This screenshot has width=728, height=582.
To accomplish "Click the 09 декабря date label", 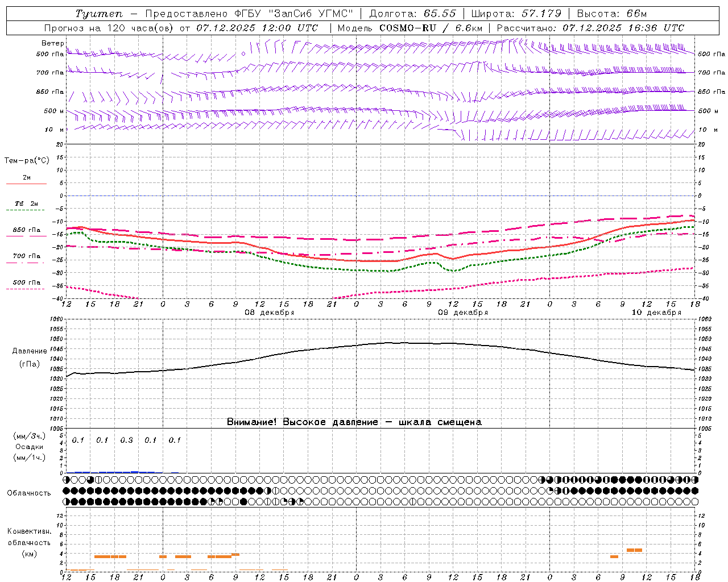I will click(463, 313).
